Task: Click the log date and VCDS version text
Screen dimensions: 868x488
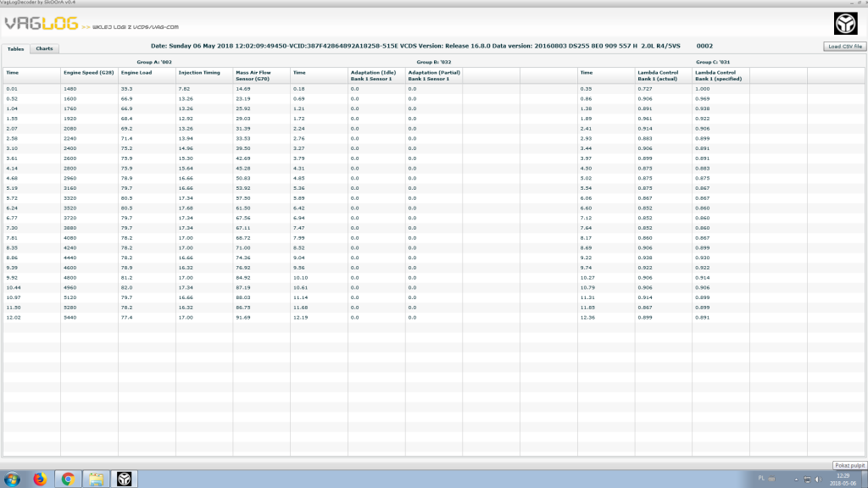Action: 431,46
